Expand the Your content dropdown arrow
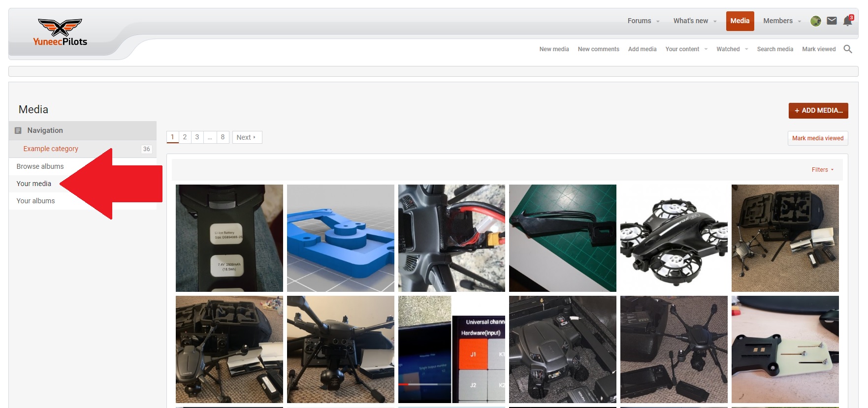The height and width of the screenshot is (408, 868). pyautogui.click(x=706, y=49)
